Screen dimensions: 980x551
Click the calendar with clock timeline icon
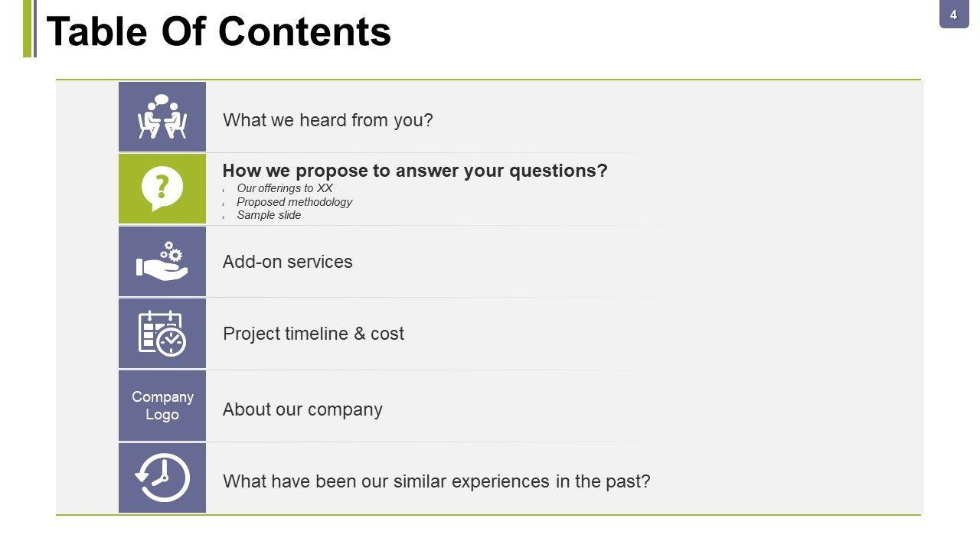click(x=162, y=334)
